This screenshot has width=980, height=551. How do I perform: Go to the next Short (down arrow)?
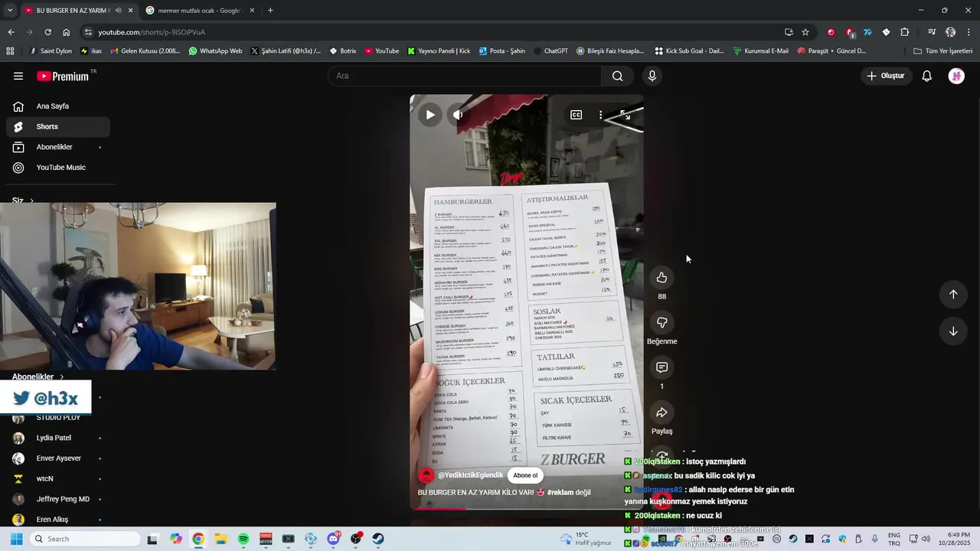click(x=953, y=331)
